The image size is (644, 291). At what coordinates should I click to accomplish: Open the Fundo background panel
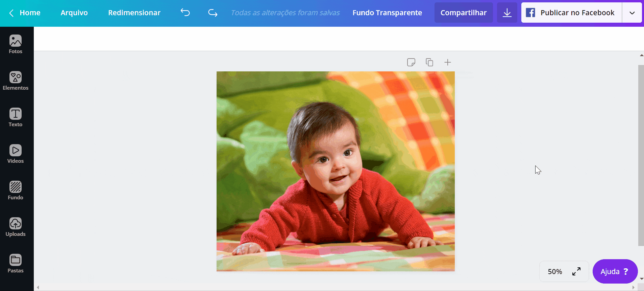click(16, 191)
